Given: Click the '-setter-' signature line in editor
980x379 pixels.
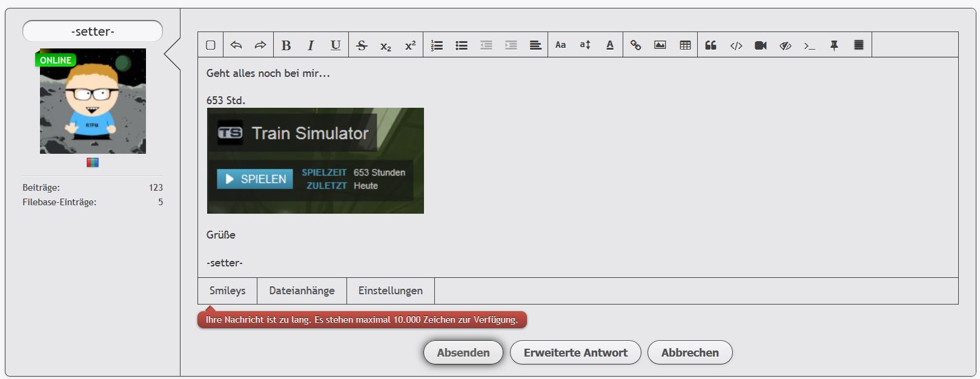Looking at the screenshot, I should 225,263.
